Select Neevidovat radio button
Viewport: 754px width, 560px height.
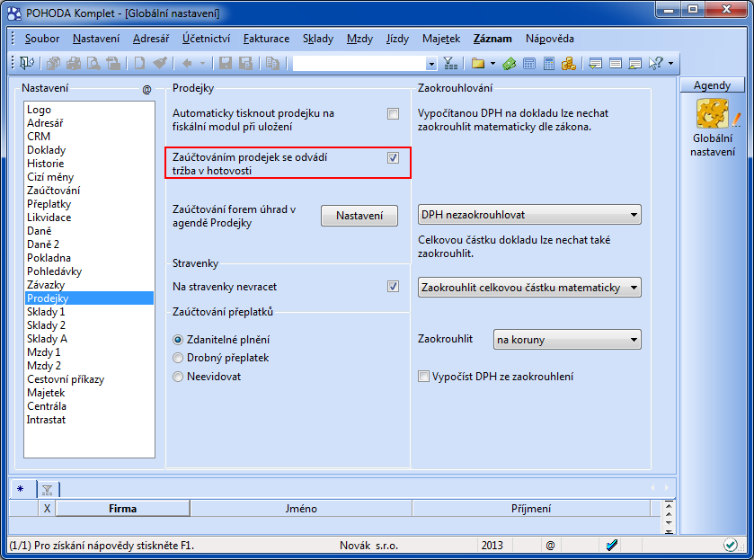tap(178, 377)
